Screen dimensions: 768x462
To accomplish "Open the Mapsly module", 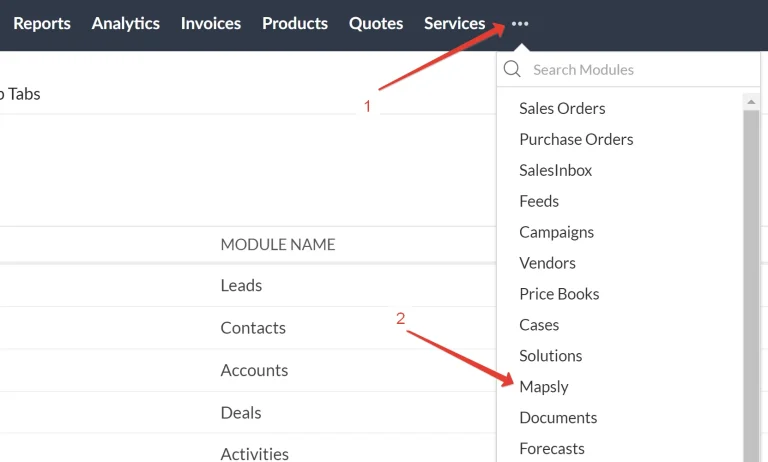I will [x=544, y=387].
